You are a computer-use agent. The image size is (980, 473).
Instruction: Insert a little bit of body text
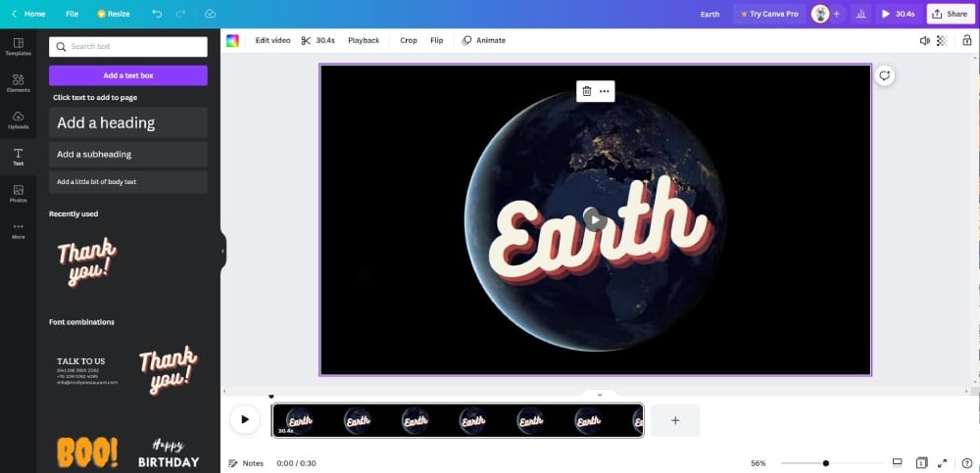coord(128,182)
